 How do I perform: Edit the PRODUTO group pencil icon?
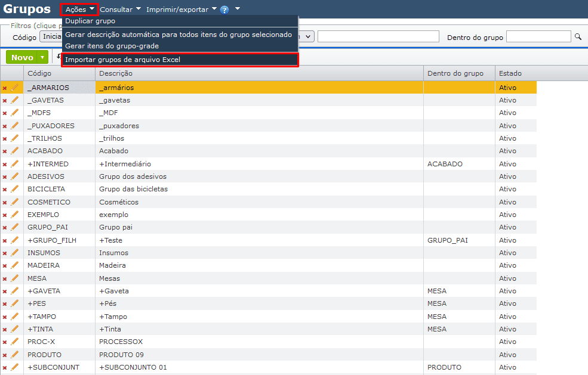coord(14,354)
